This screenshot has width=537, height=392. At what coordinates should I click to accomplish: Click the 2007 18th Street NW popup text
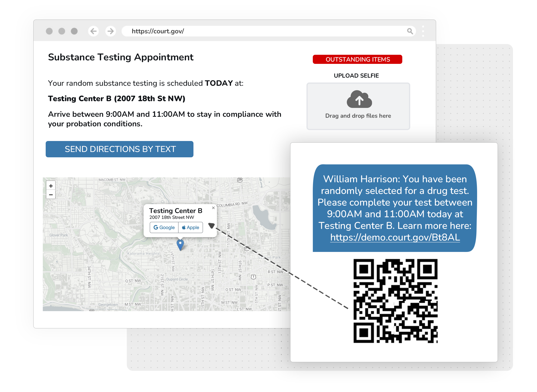coord(172,217)
